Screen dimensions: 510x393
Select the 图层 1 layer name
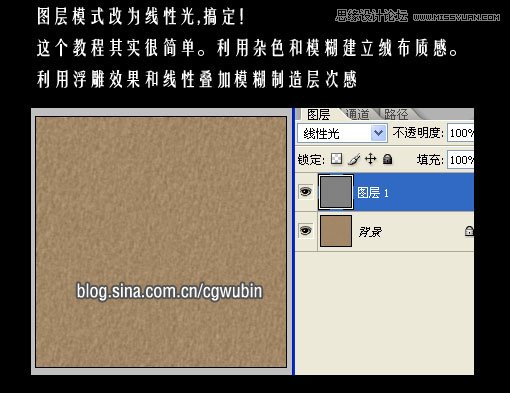373,193
